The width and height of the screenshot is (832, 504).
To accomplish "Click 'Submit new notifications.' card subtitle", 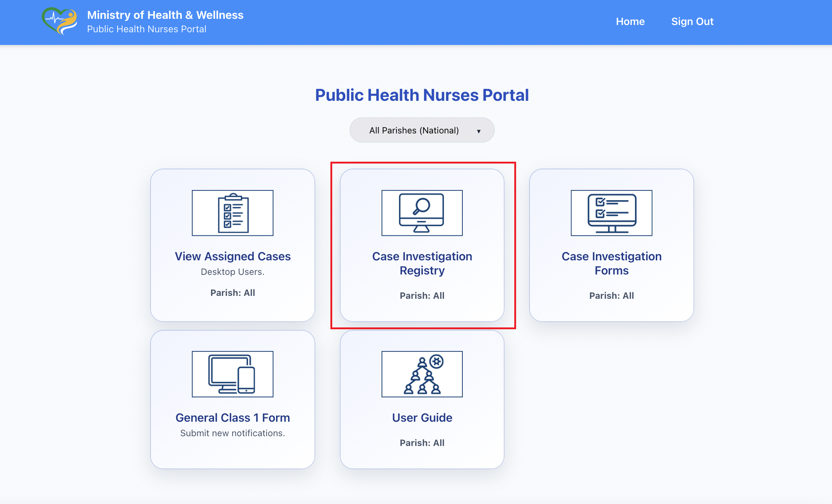I will click(x=232, y=433).
